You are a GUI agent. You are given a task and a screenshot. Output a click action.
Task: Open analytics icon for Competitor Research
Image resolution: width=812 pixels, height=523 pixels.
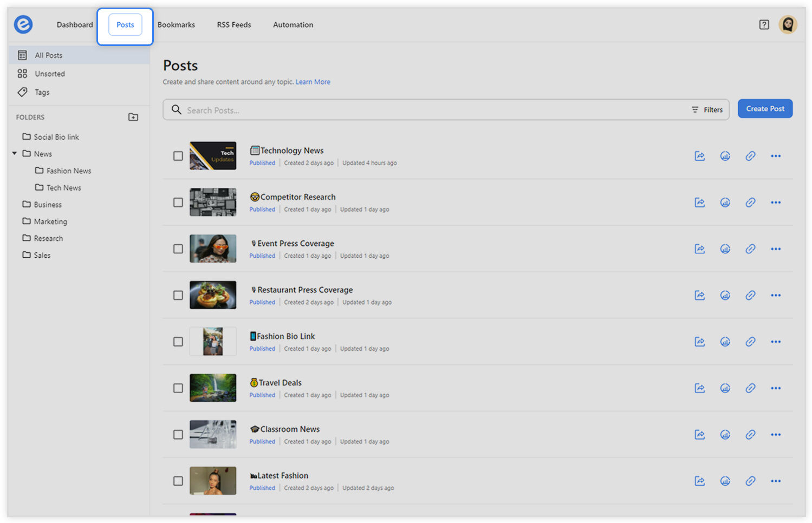pos(725,202)
